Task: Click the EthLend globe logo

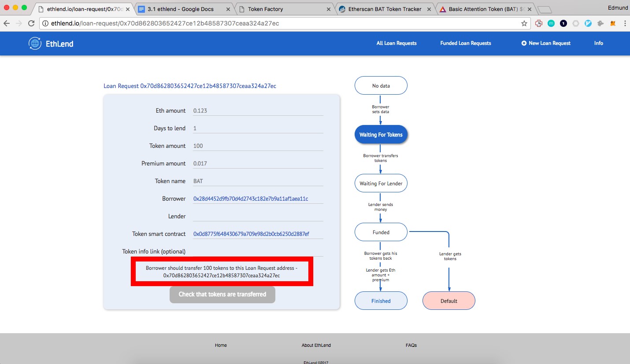Action: tap(35, 43)
